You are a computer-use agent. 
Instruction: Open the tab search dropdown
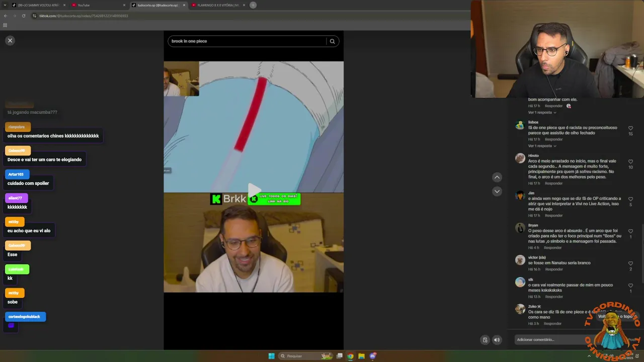pos(5,5)
